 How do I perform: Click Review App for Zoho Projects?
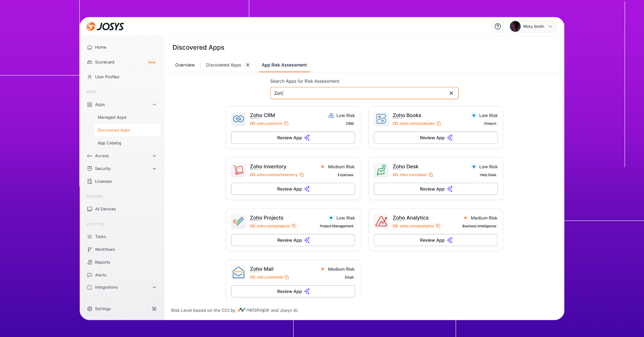(293, 240)
